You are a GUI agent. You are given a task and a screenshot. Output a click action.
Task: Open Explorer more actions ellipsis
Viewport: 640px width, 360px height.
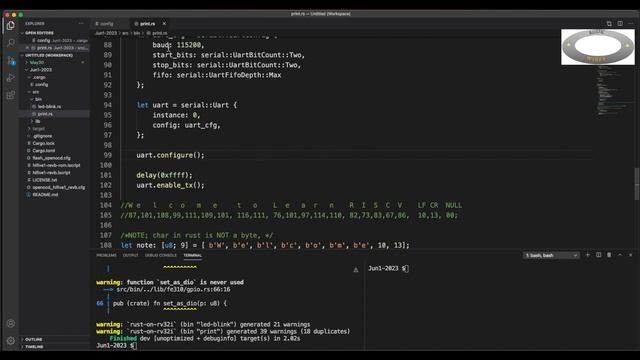point(81,24)
